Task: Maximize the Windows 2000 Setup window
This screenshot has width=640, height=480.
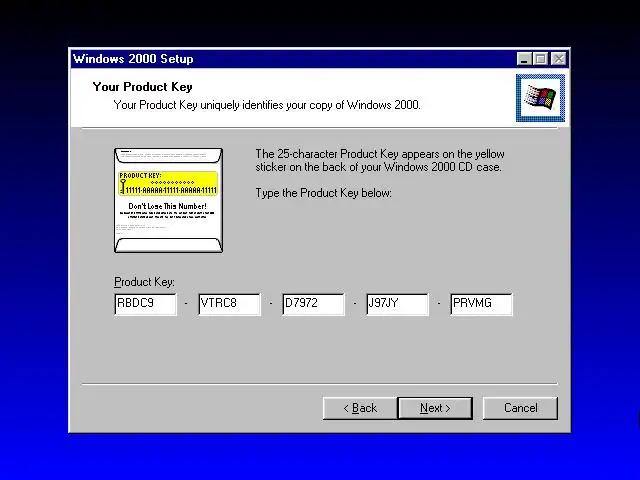Action: point(540,59)
